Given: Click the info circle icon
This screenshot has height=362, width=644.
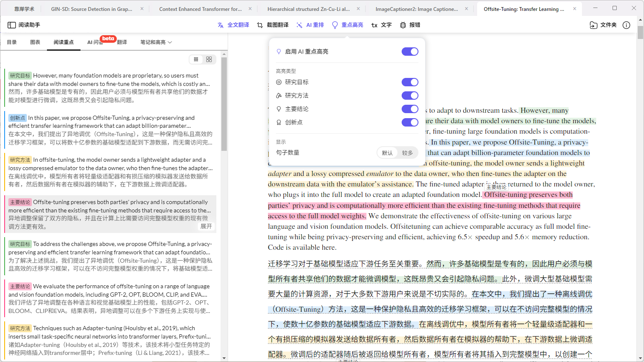Looking at the screenshot, I should [626, 25].
